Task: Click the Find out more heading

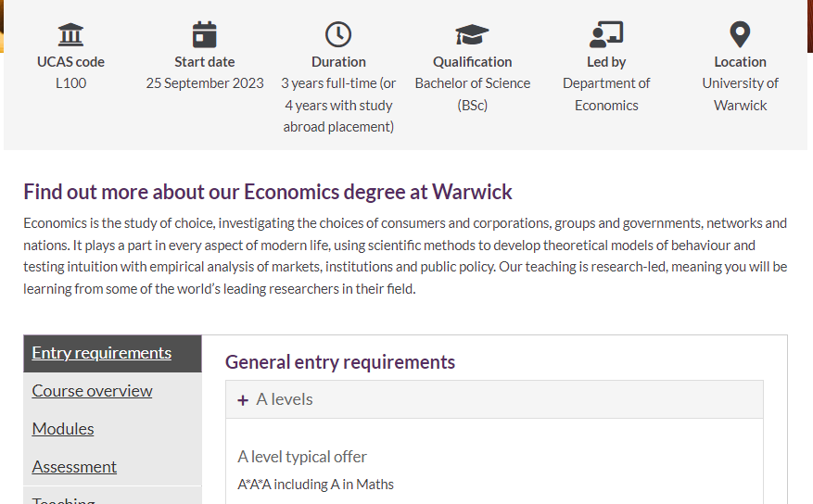Action: pos(268,193)
